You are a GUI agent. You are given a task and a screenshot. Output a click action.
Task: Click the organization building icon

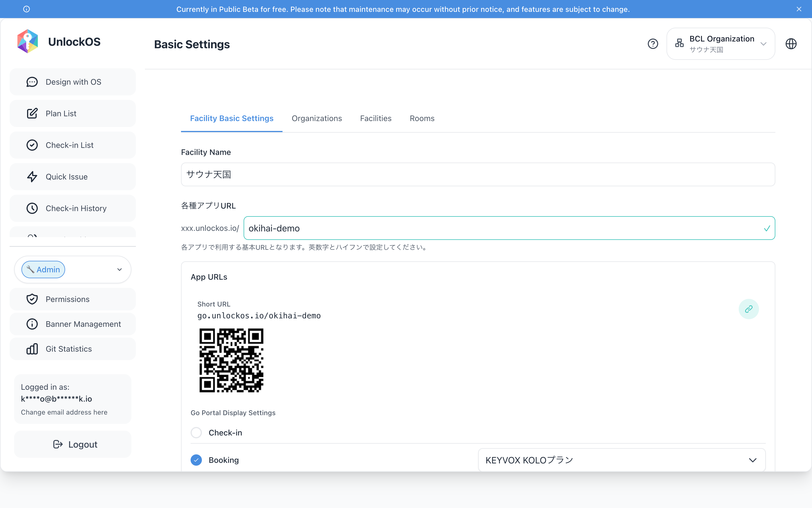pyautogui.click(x=679, y=43)
